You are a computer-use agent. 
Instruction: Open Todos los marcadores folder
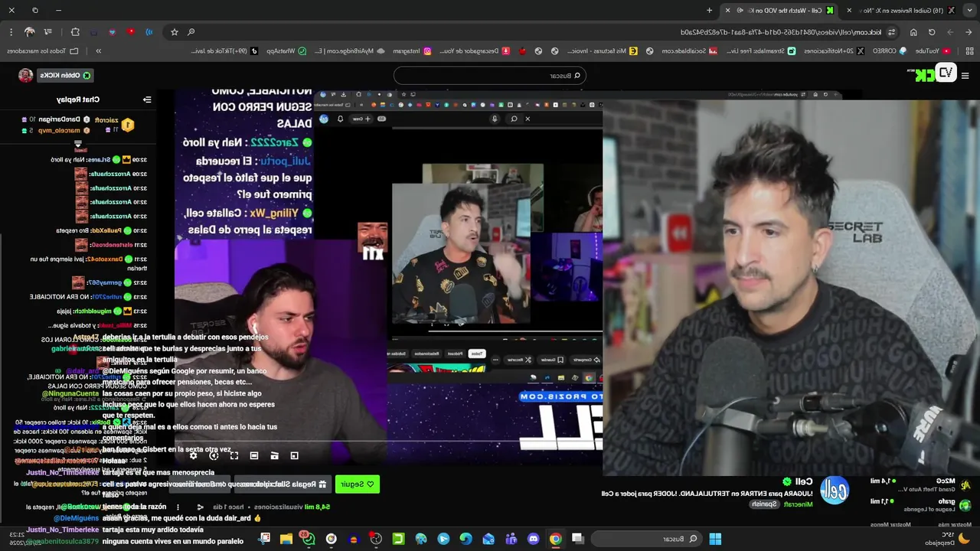[x=43, y=51]
